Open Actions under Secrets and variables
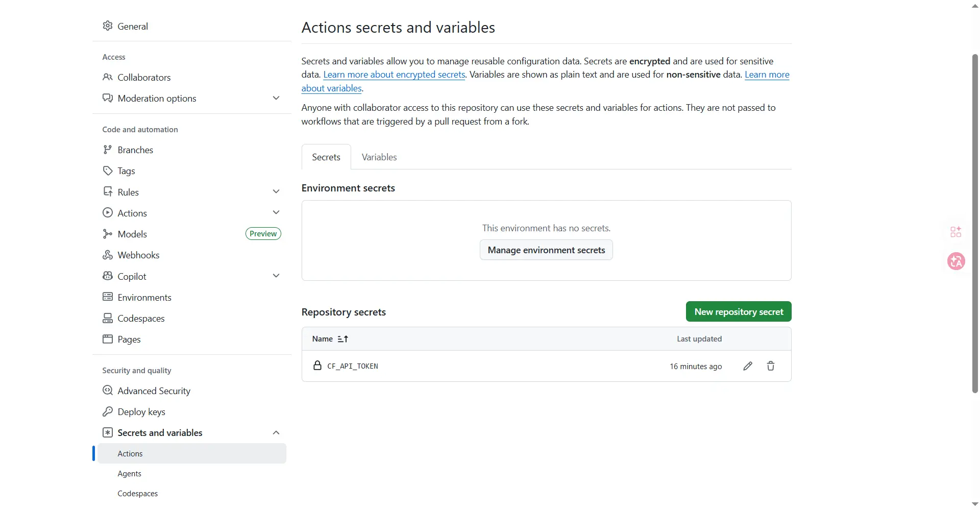Image resolution: width=980 pixels, height=510 pixels. 192,453
